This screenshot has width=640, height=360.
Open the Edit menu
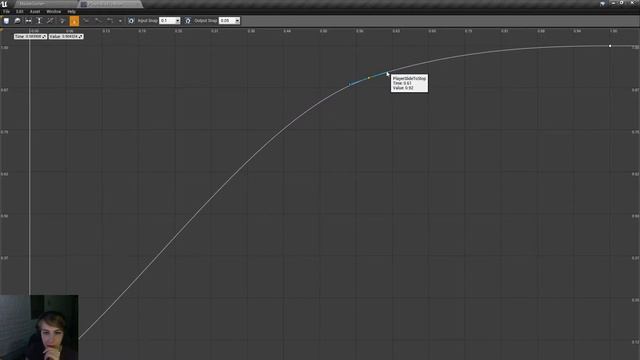[x=20, y=11]
